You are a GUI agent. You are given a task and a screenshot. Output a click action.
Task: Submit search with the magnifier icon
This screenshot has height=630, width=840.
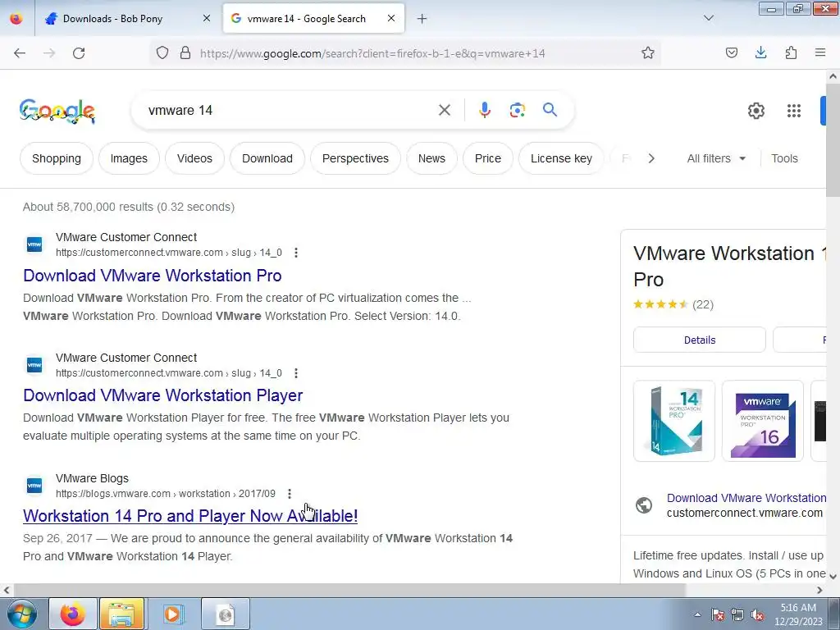click(550, 110)
